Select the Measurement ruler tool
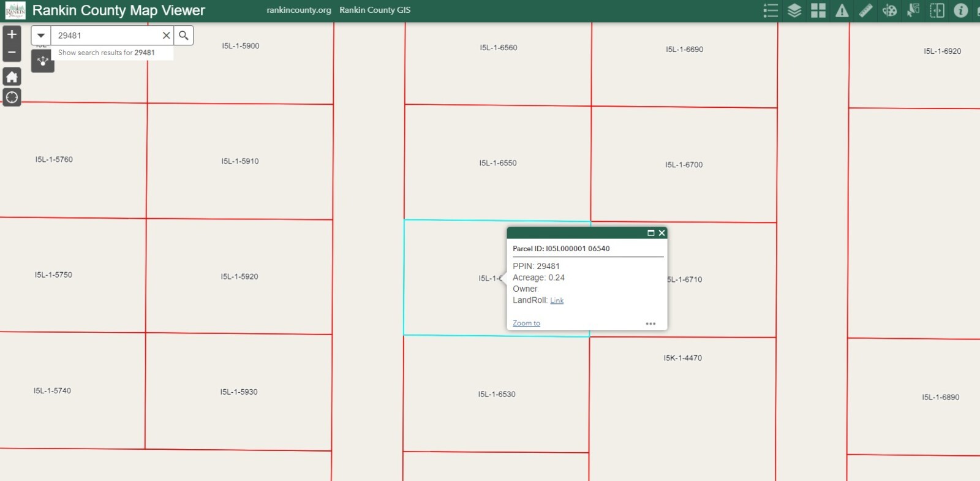Viewport: 980px width, 481px height. (x=865, y=10)
